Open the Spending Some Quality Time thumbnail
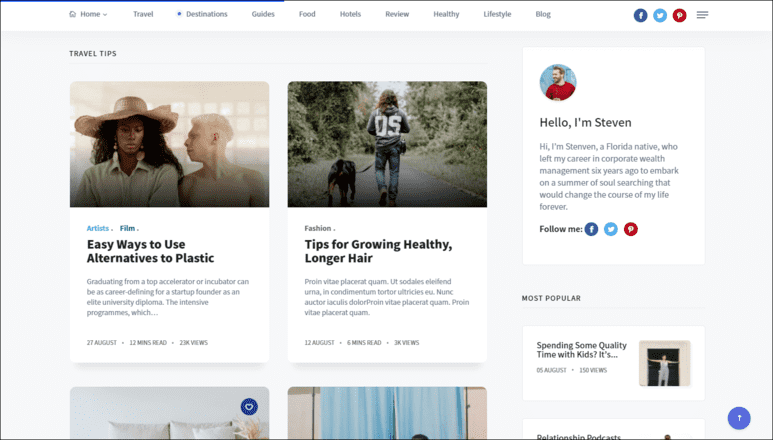 click(664, 363)
